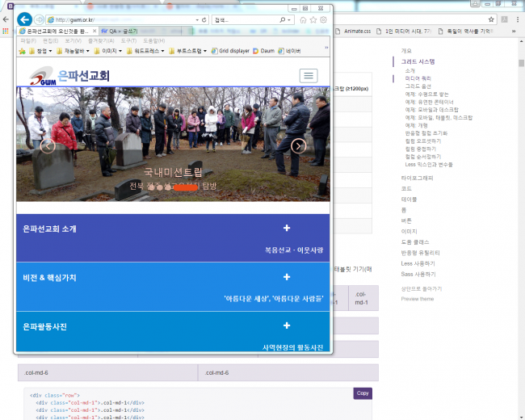Show next carousel slide

(x=298, y=146)
